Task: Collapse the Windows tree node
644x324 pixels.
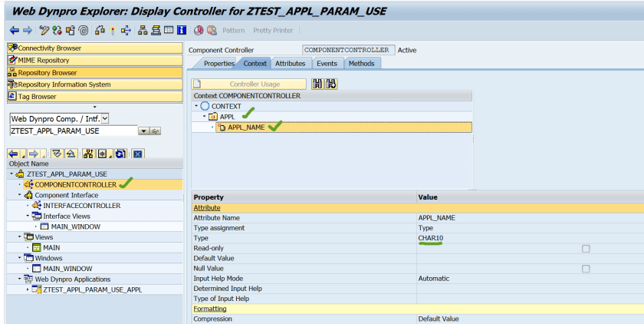Action: (x=20, y=258)
